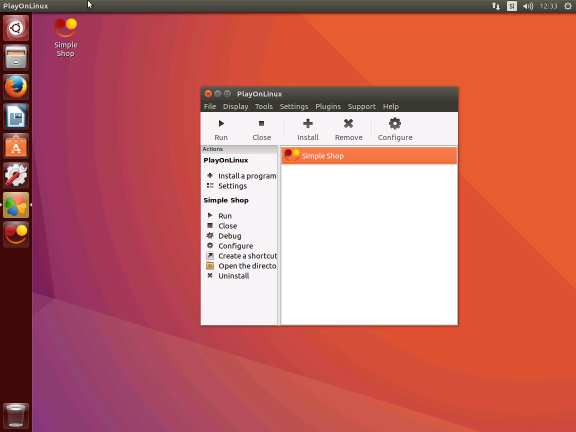Click the keyboard layout indicator in the top panel
The height and width of the screenshot is (432, 576).
tap(512, 6)
